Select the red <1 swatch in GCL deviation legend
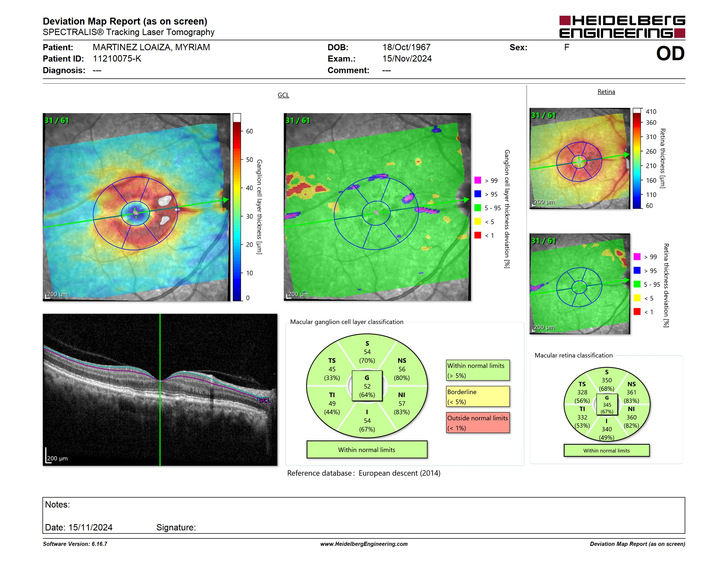 coord(478,235)
